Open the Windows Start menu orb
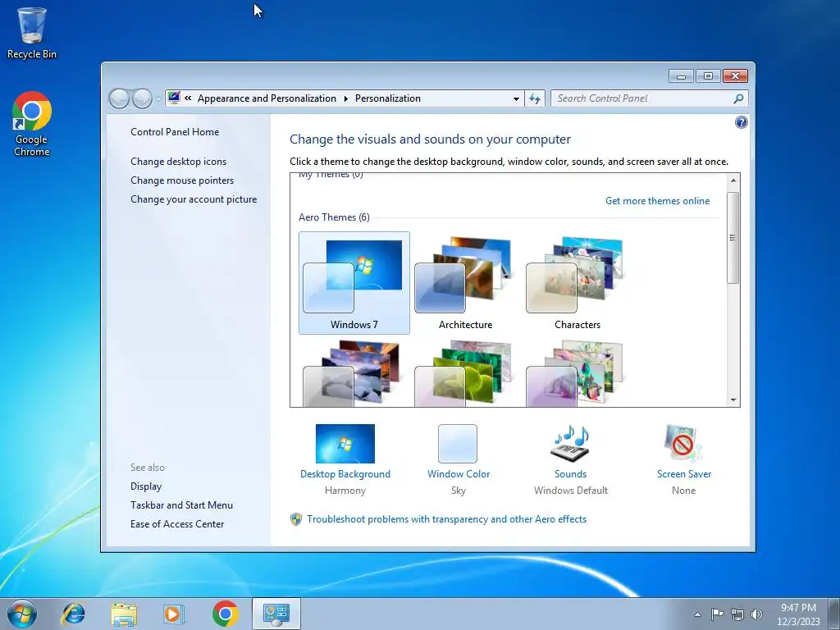The image size is (840, 630). pyautogui.click(x=22, y=614)
